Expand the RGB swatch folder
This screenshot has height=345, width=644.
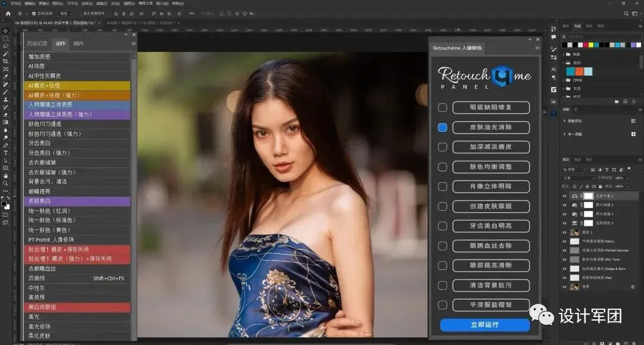point(563,54)
